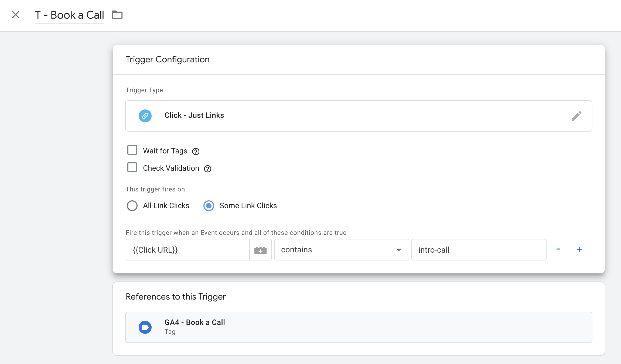Click the References to this Trigger heading
Image resolution: width=621 pixels, height=364 pixels.
pos(176,297)
